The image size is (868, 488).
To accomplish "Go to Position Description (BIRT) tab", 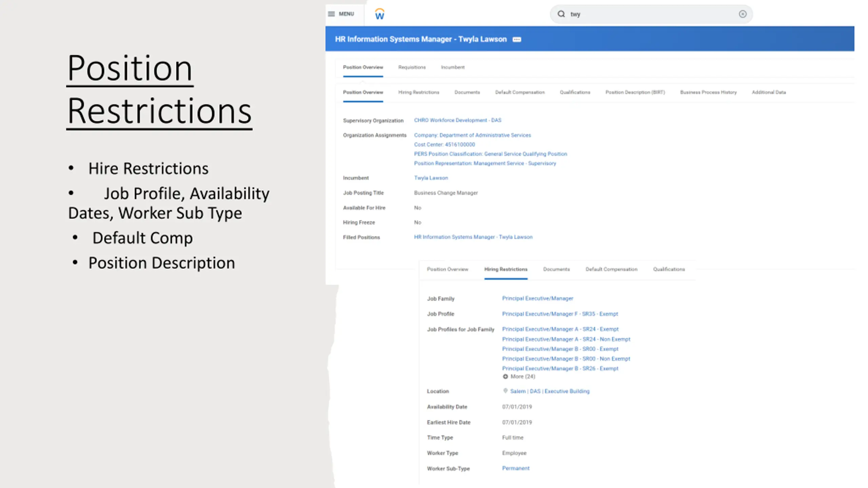I will coord(635,92).
